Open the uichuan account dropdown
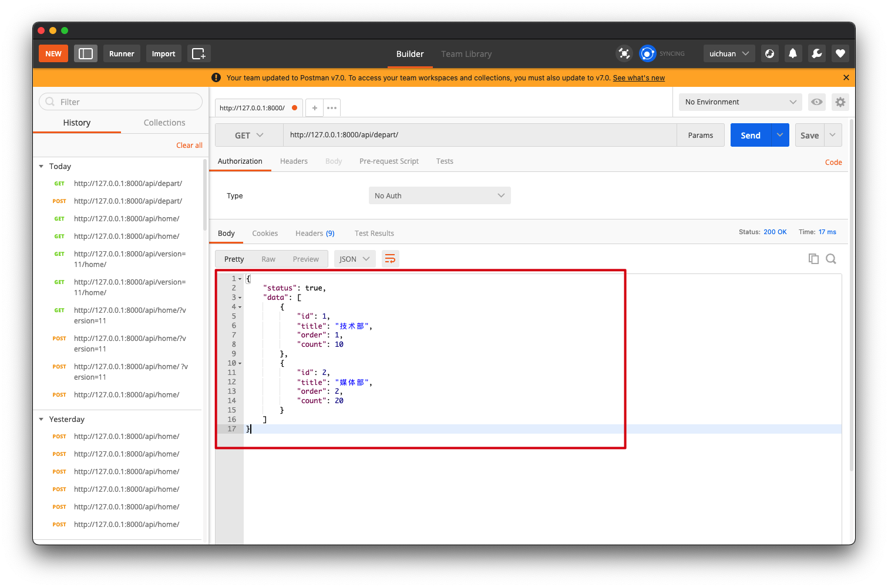Screen dimensions: 888x588 (729, 53)
